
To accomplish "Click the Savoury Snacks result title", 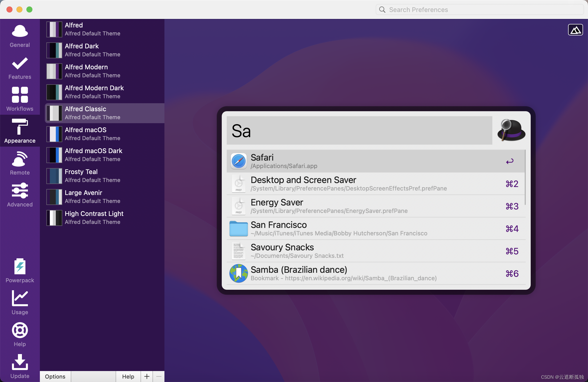I will (x=282, y=247).
